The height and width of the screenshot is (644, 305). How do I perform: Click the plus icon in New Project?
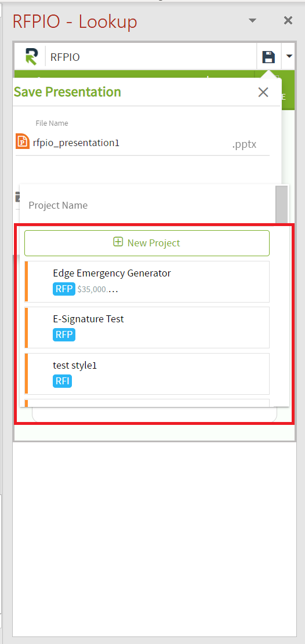(x=118, y=242)
